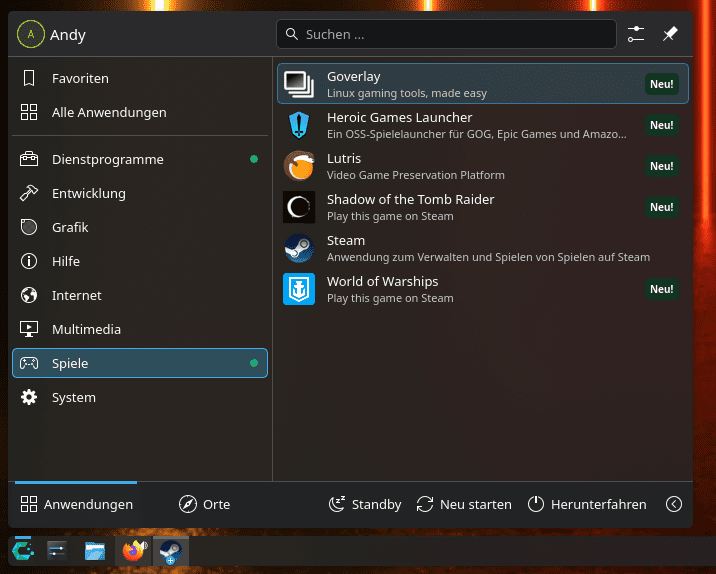Click Neu! badge on World of Warships
This screenshot has width=716, height=574.
click(662, 289)
